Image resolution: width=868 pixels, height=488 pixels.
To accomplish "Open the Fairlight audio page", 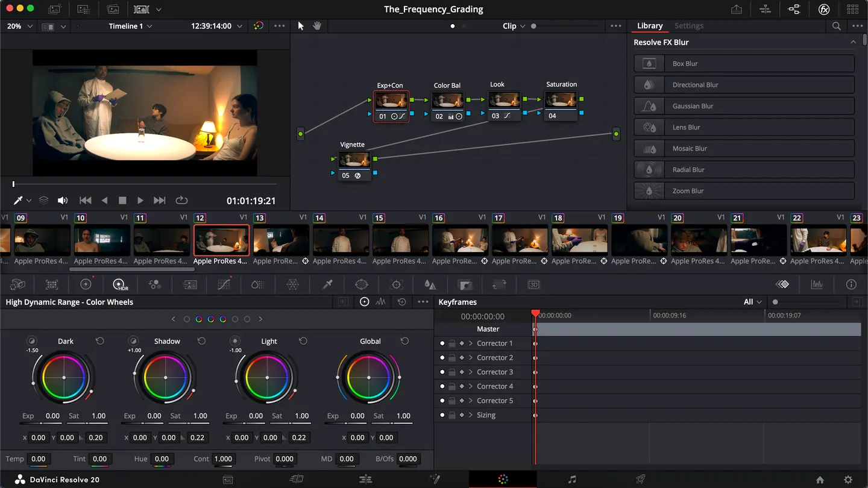I will pyautogui.click(x=572, y=480).
